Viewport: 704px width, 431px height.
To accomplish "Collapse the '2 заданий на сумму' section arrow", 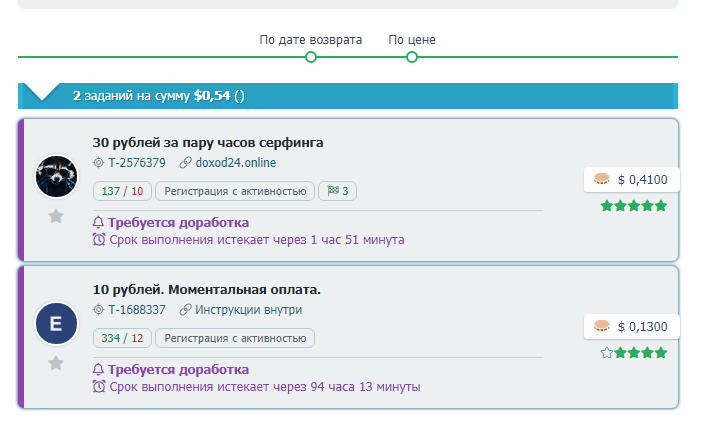I will [41, 92].
